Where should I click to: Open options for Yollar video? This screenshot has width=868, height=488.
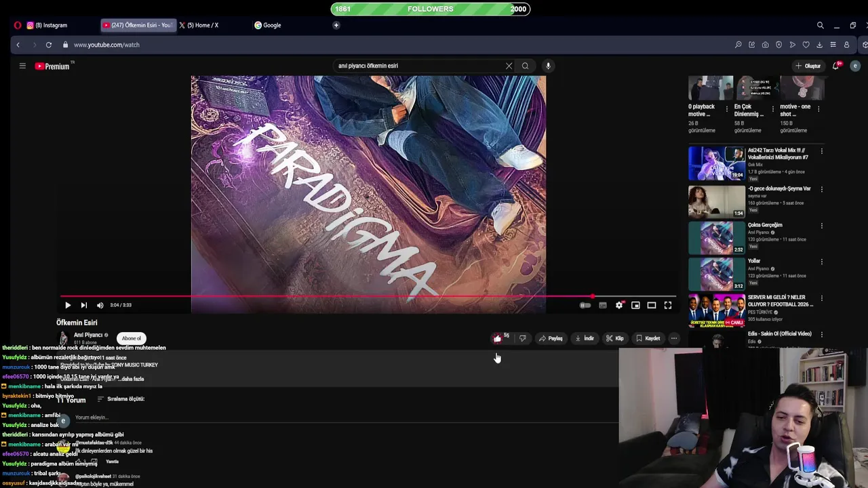(822, 262)
